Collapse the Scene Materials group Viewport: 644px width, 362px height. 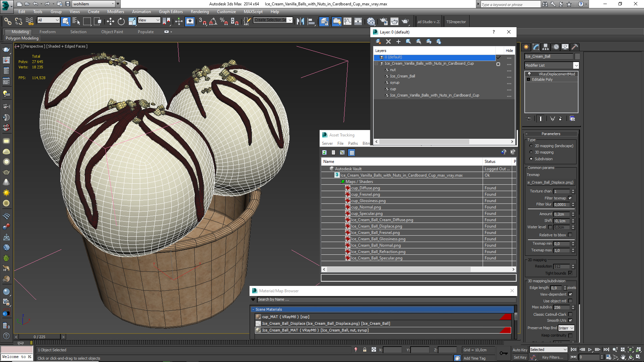254,309
